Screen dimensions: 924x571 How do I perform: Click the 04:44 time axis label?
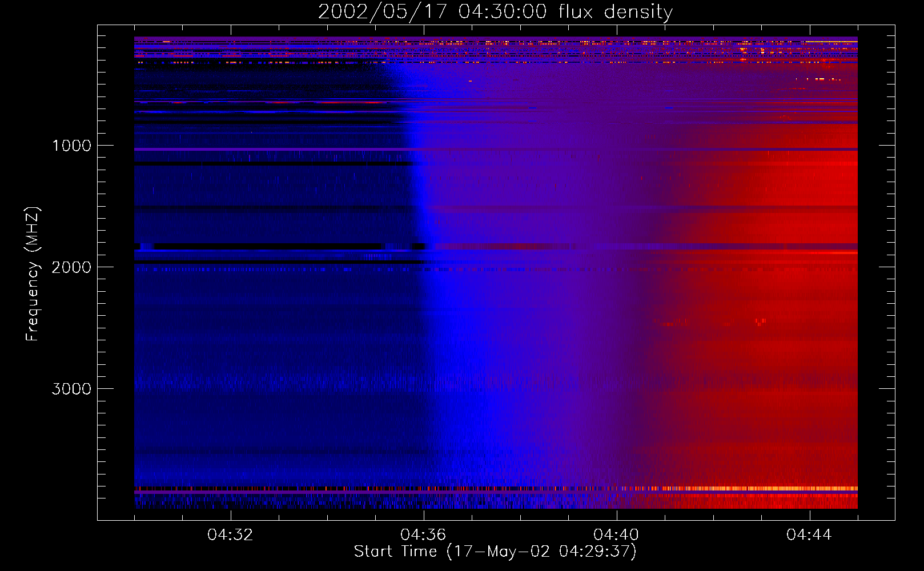point(810,535)
